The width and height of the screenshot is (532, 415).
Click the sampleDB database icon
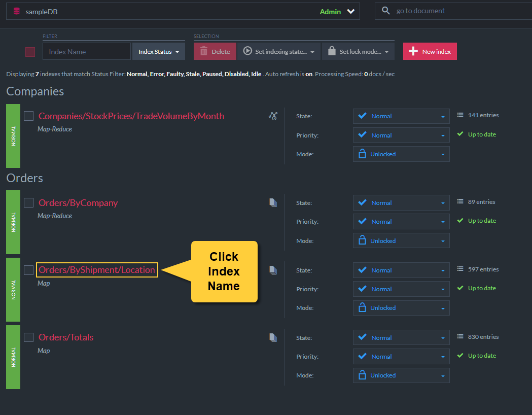(x=16, y=11)
